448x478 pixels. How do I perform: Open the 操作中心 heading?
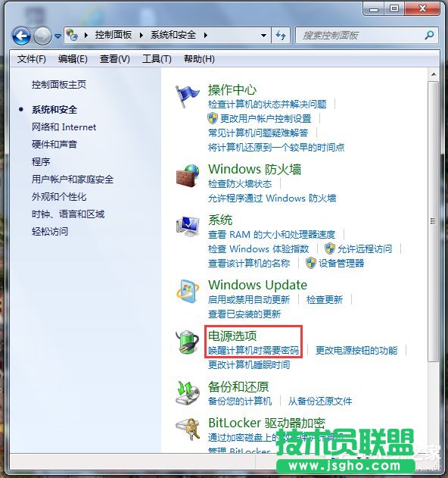coord(232,89)
